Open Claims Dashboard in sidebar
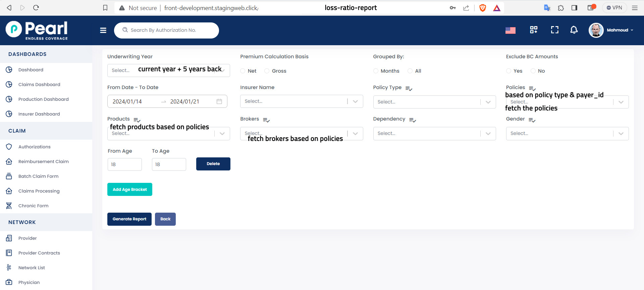Image resolution: width=644 pixels, height=290 pixels. coord(39,85)
